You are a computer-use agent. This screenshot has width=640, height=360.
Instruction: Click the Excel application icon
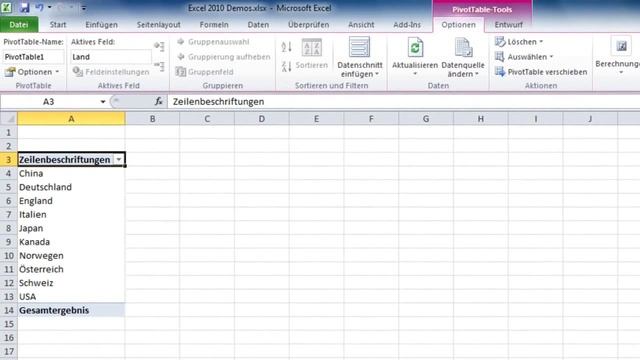click(x=7, y=7)
